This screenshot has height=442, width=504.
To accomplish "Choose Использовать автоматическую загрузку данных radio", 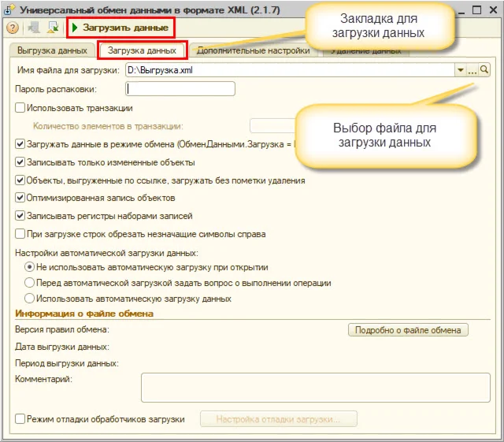I will tap(29, 299).
